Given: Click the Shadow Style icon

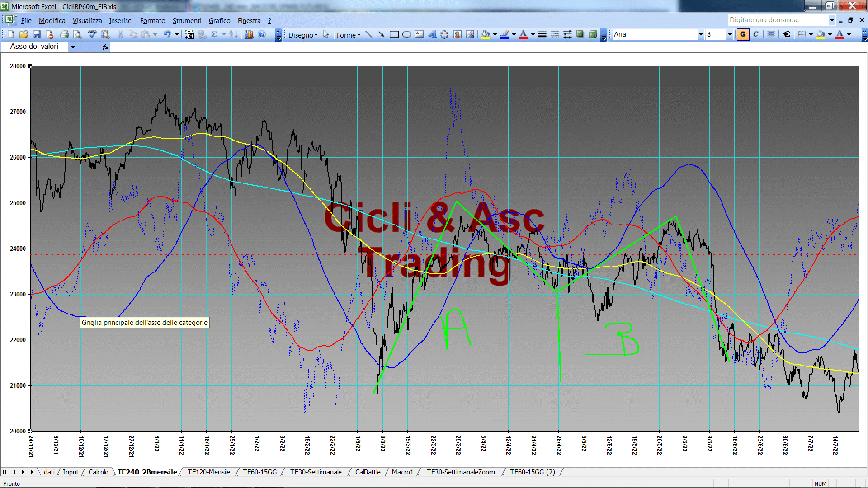Looking at the screenshot, I should 580,34.
